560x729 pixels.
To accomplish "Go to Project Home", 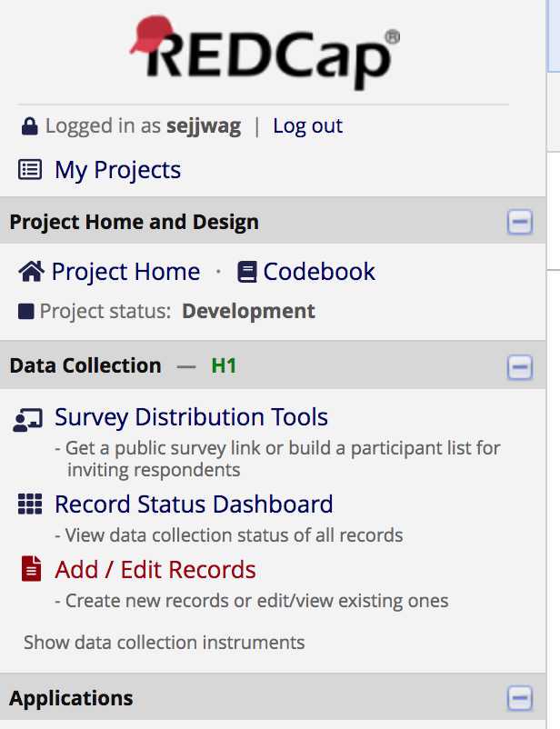I will click(125, 272).
